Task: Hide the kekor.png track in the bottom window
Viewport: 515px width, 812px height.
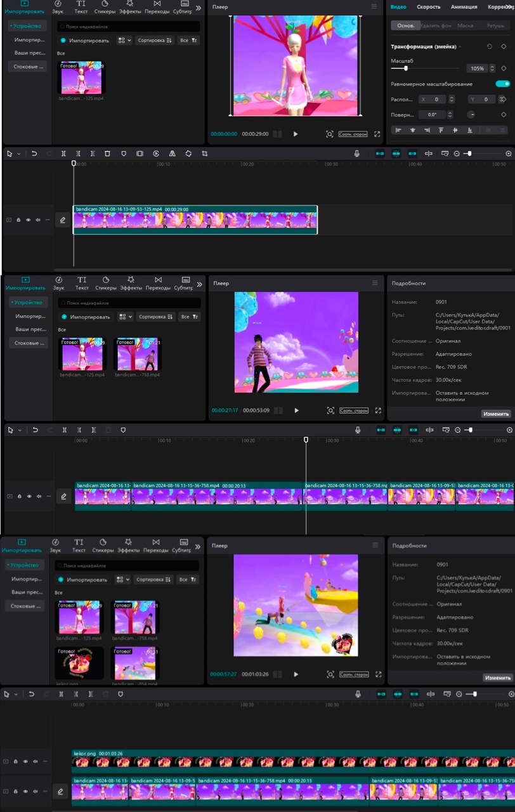Action: 25,761
